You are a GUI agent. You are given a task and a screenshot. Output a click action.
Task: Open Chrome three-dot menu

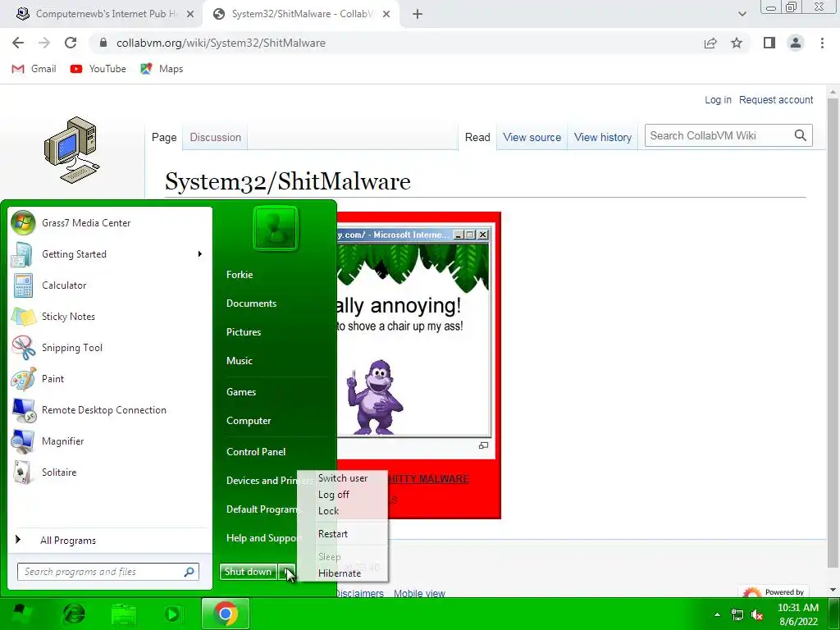click(x=822, y=43)
